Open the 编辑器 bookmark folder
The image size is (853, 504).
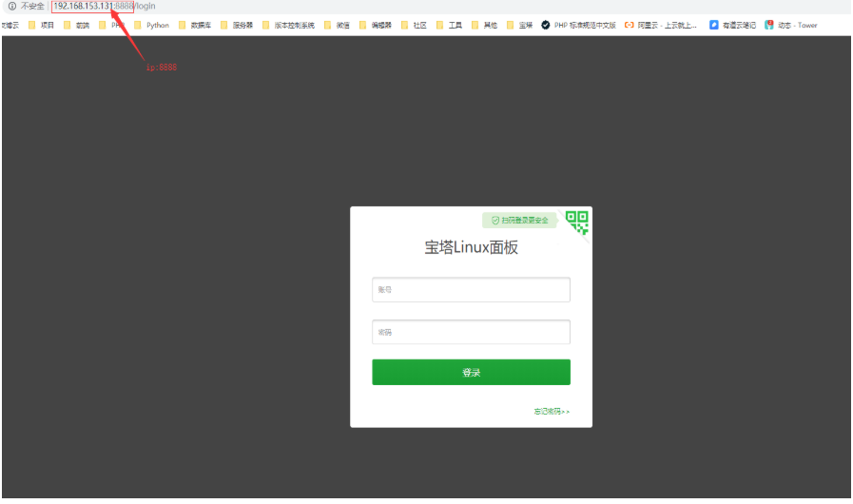tap(376, 25)
